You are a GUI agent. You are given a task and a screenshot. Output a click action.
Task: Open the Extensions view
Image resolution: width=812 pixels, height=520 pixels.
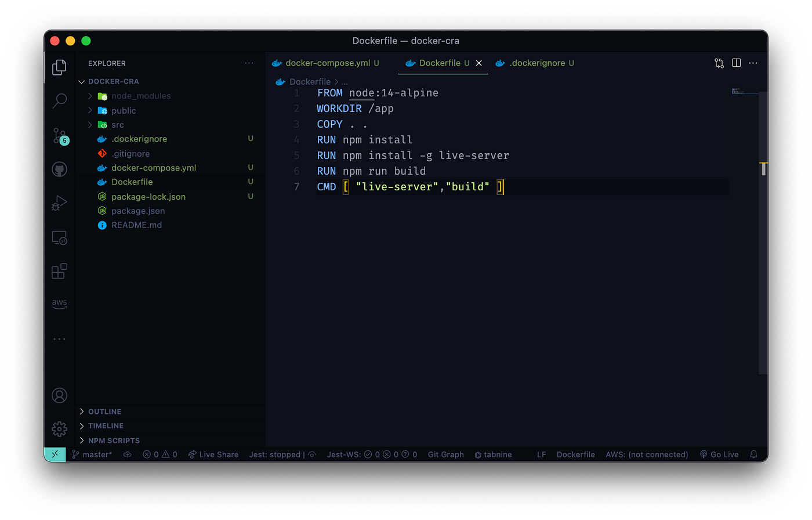59,271
